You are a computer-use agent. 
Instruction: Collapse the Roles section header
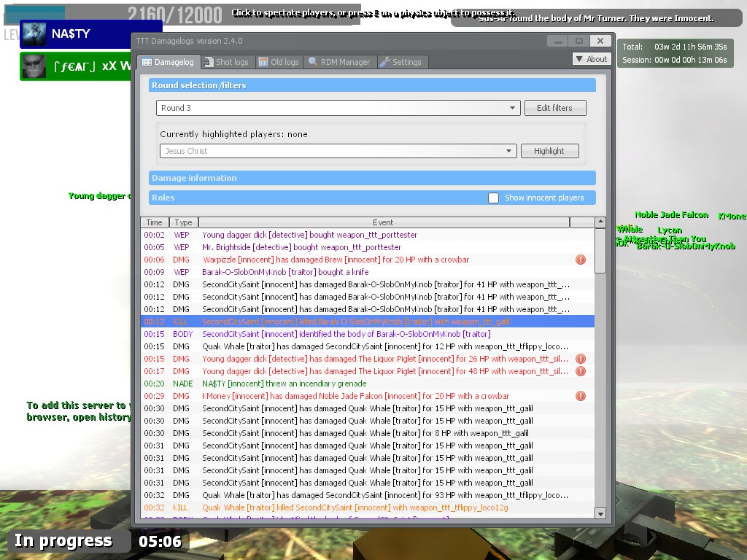click(x=372, y=198)
